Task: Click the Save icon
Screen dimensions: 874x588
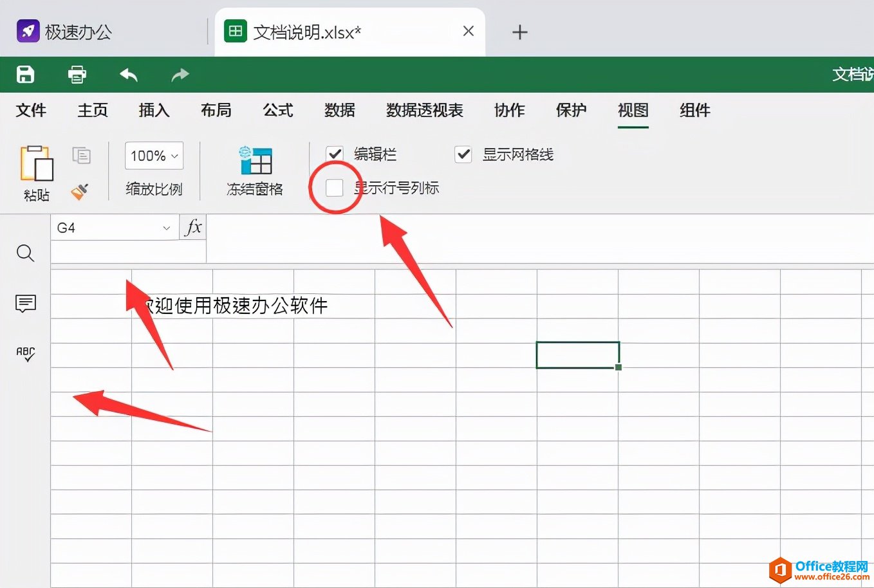Action: coord(25,74)
